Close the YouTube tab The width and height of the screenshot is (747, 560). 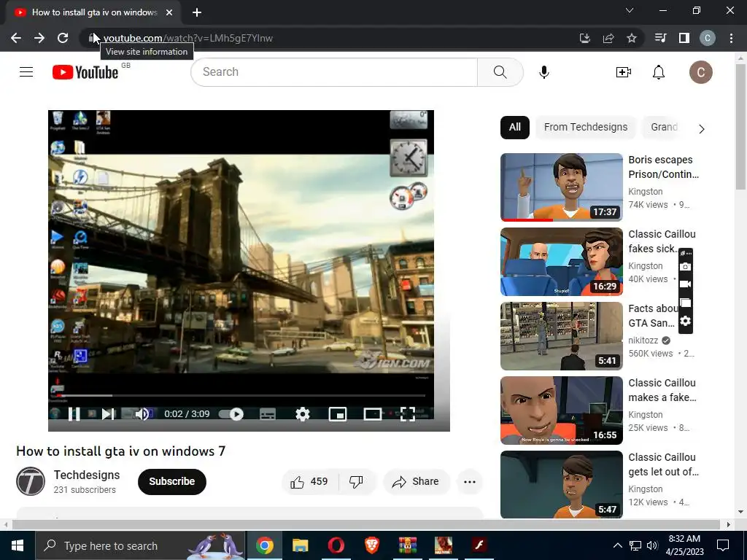169,12
